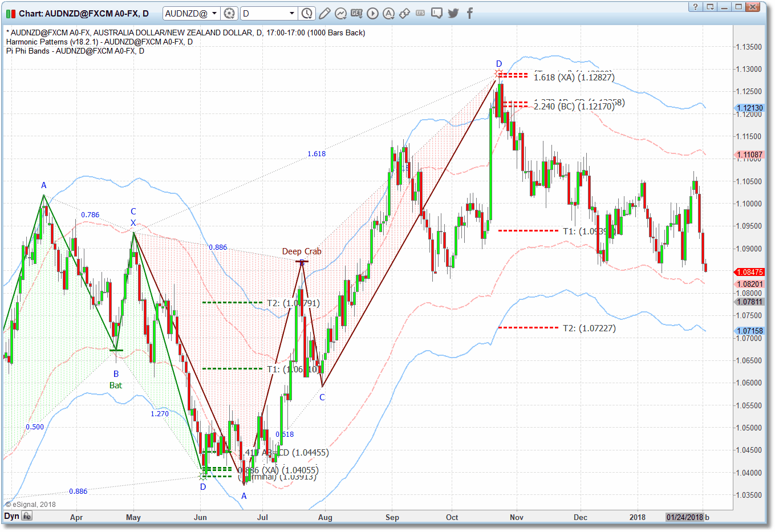Open the symbol settings gear icon

[229, 13]
